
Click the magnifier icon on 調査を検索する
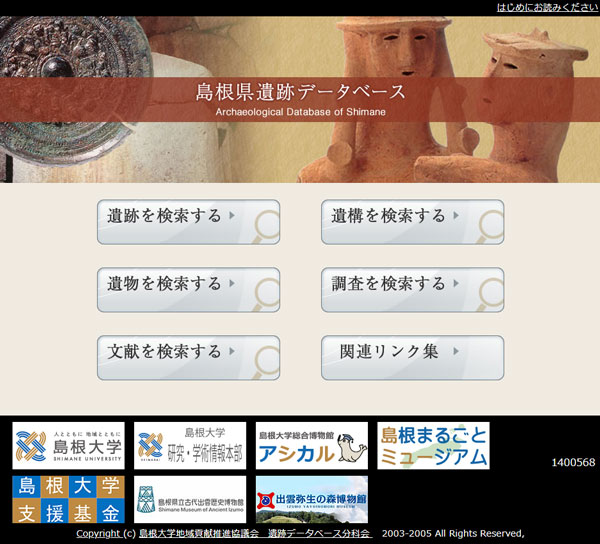pos(489,294)
